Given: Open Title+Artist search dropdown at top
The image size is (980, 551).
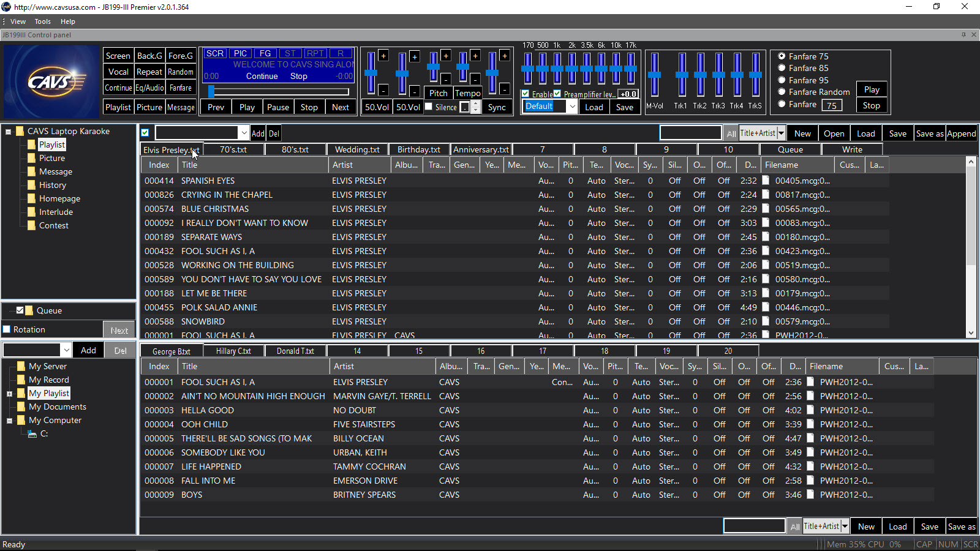Looking at the screenshot, I should [781, 133].
